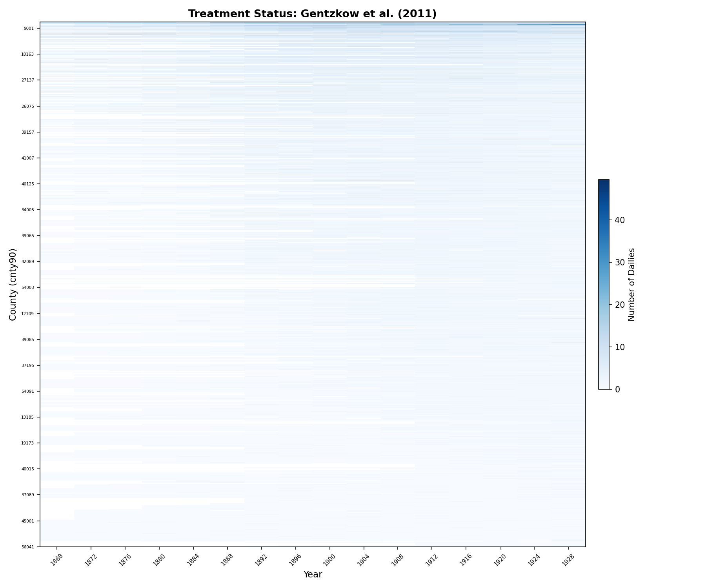Click the "Number of Dailies" colorbar label
This screenshot has width=706, height=588.
pos(631,284)
